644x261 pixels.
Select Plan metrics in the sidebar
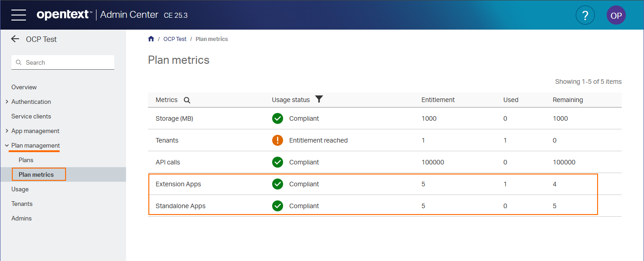point(36,174)
